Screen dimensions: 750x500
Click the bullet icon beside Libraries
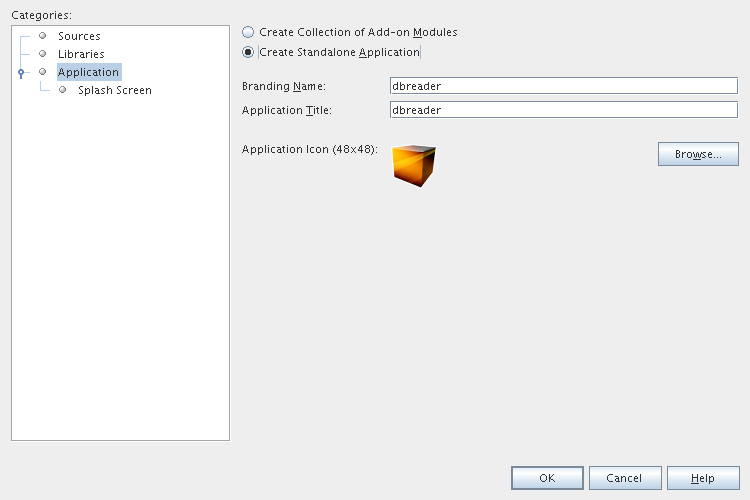tap(43, 54)
